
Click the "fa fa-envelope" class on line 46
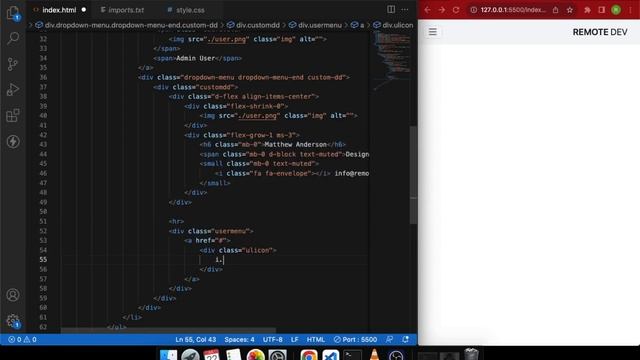(x=280, y=173)
